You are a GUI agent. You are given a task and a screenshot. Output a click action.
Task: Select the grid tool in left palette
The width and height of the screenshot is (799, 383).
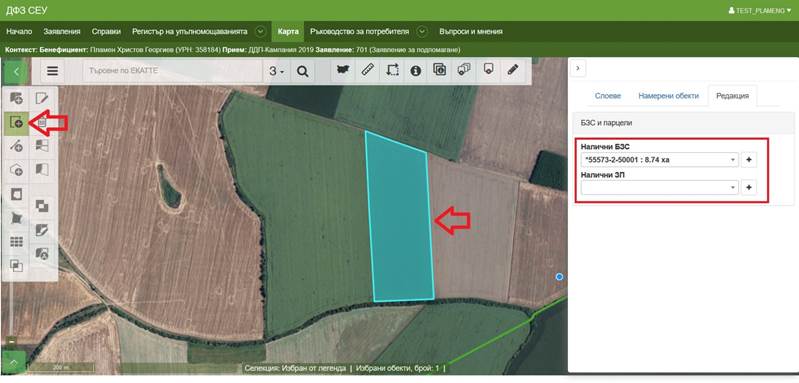point(16,242)
